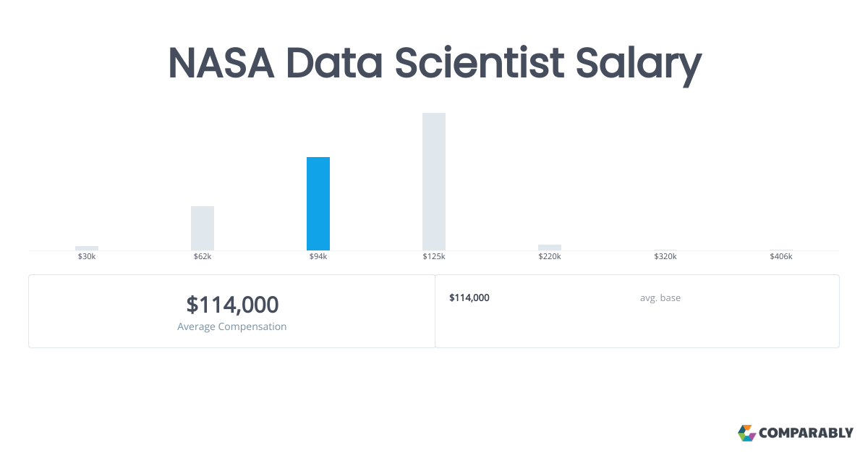Screen dimensions: 868x456
Task: Click the short bar above $220k
Action: tap(550, 247)
